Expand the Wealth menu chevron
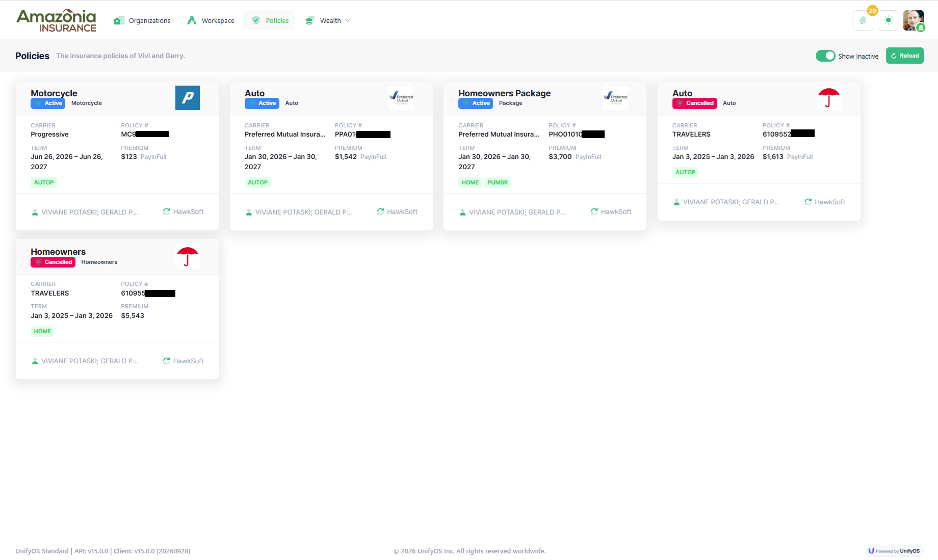The height and width of the screenshot is (560, 938). coord(348,20)
